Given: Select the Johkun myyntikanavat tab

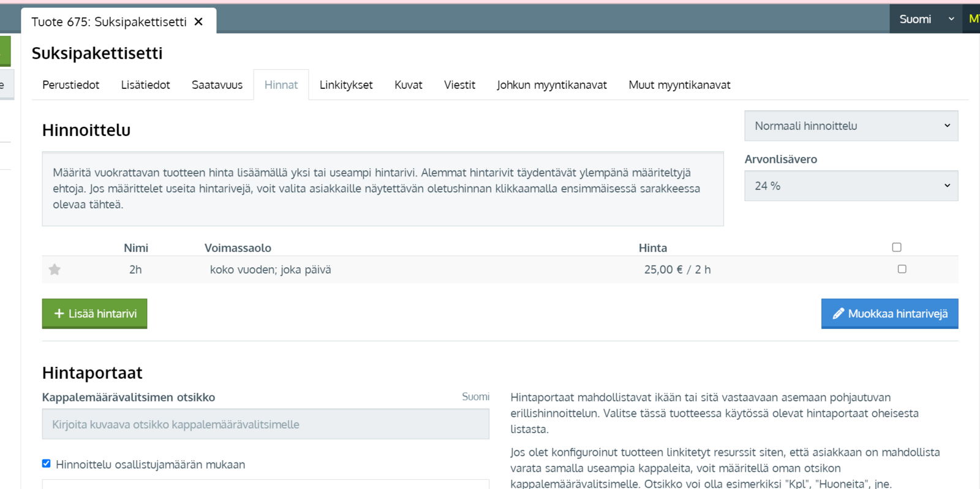Looking at the screenshot, I should 551,85.
